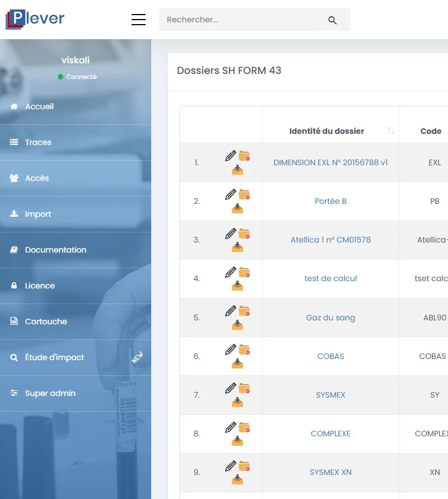Open the SYSMEX XN dossier link
This screenshot has height=499, width=448.
(330, 472)
